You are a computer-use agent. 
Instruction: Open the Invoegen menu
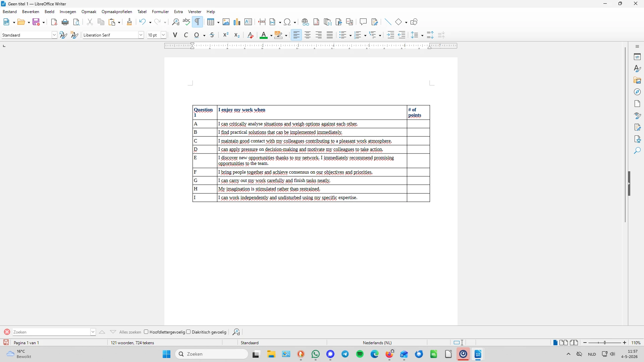(x=68, y=12)
